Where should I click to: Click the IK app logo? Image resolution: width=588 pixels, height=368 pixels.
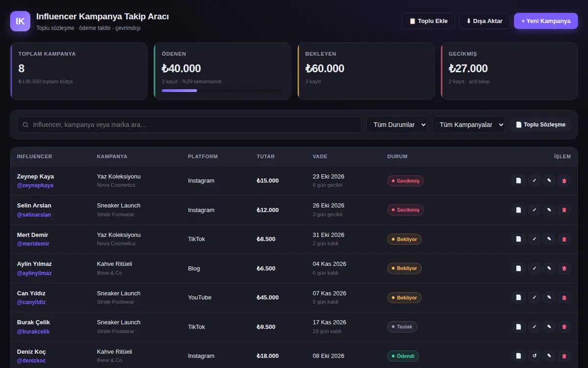(20, 21)
